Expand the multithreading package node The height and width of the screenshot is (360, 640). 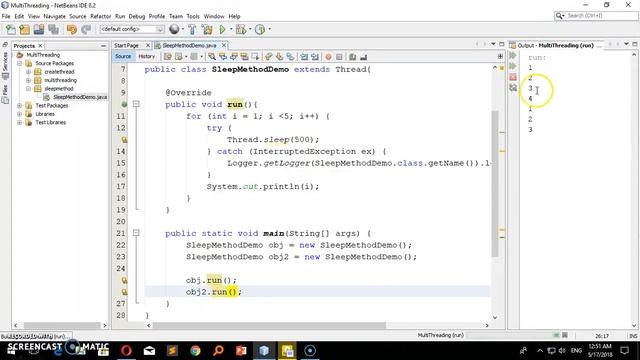point(29,80)
